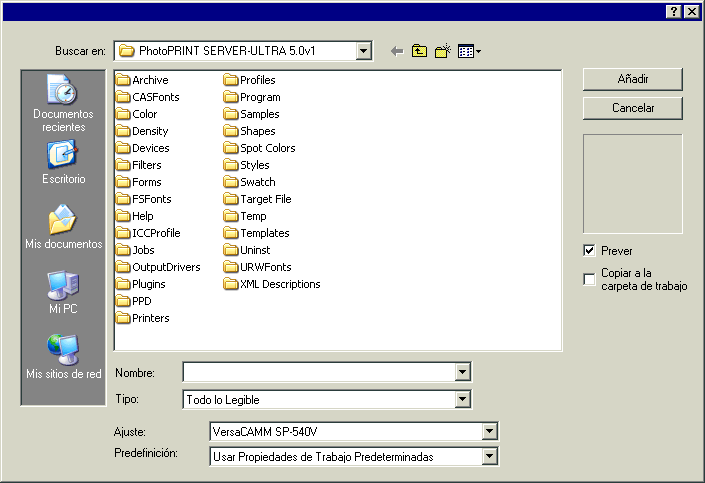Screen dimensions: 705x483
Task: Click inside the Nombre text field
Action: pyautogui.click(x=319, y=372)
